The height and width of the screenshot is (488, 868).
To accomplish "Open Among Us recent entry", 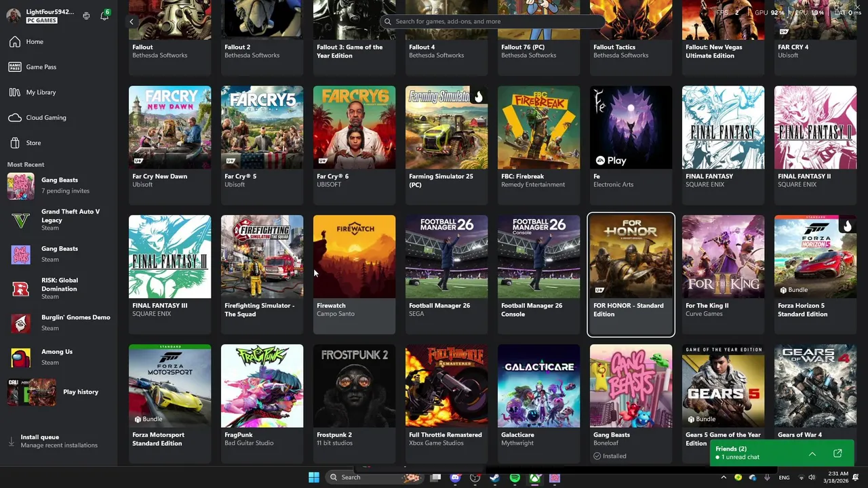I will click(x=58, y=357).
